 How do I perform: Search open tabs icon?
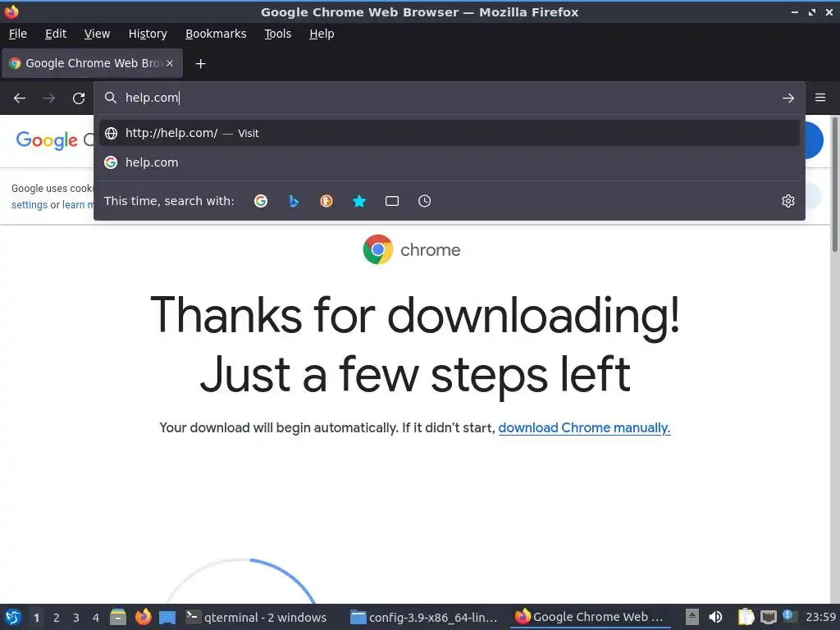point(392,201)
